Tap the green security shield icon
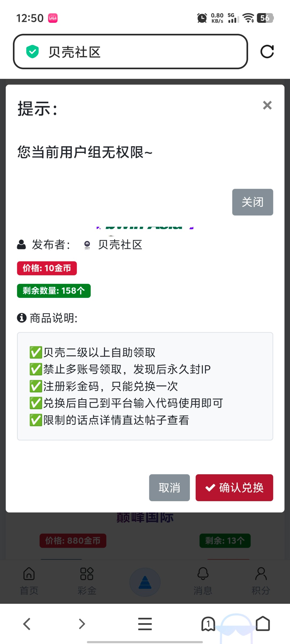 (32, 52)
